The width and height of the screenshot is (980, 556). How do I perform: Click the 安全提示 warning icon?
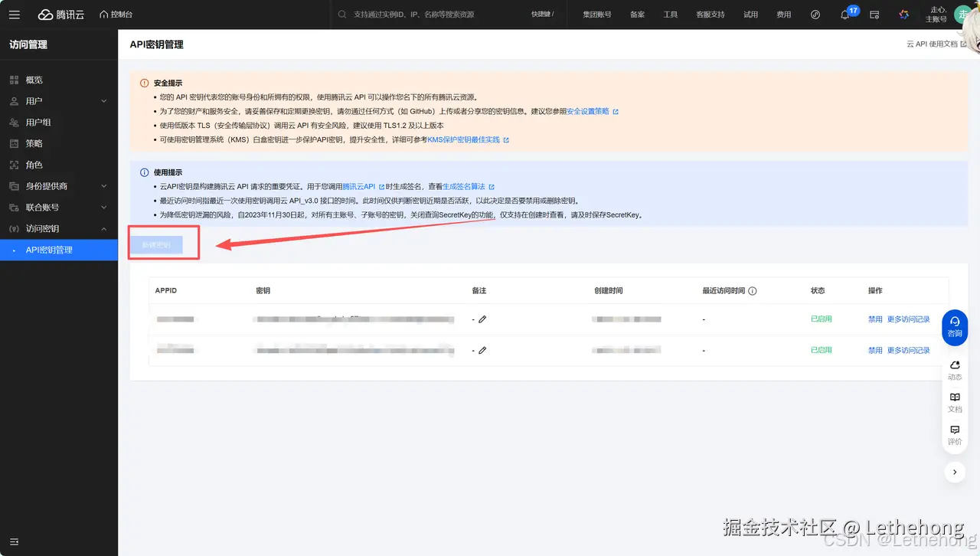click(x=145, y=83)
